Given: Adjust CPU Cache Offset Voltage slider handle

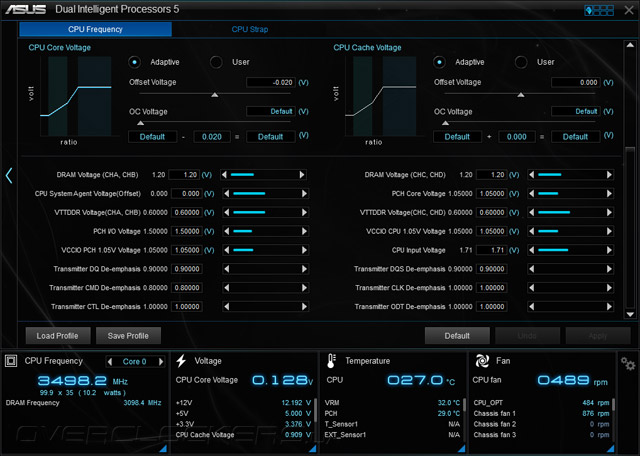Looking at the screenshot, I should click(521, 95).
